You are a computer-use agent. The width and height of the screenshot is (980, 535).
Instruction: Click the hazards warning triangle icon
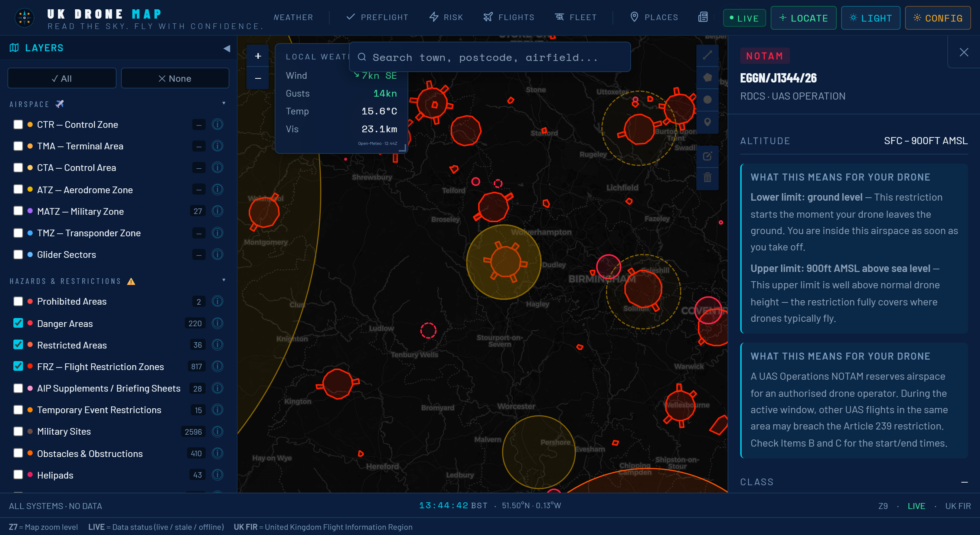pyautogui.click(x=131, y=281)
